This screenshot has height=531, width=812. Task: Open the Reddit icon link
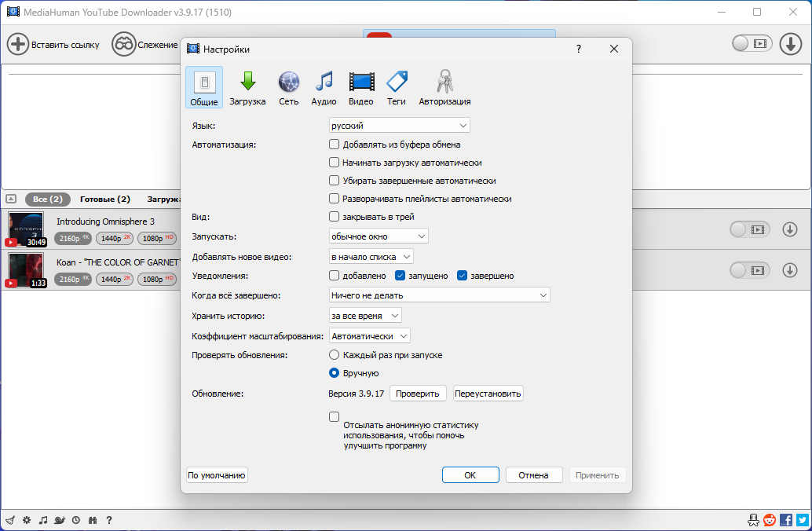[x=770, y=519]
